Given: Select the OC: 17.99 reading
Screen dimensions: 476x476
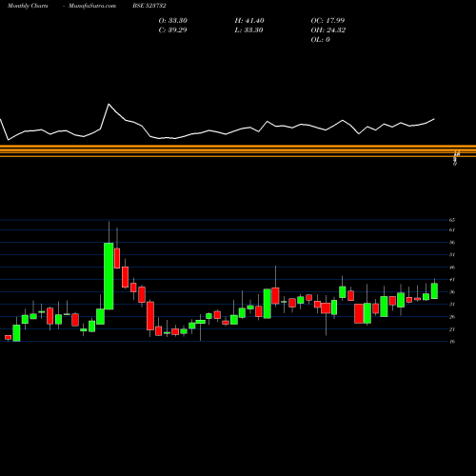Looking at the screenshot, I should click(327, 21).
